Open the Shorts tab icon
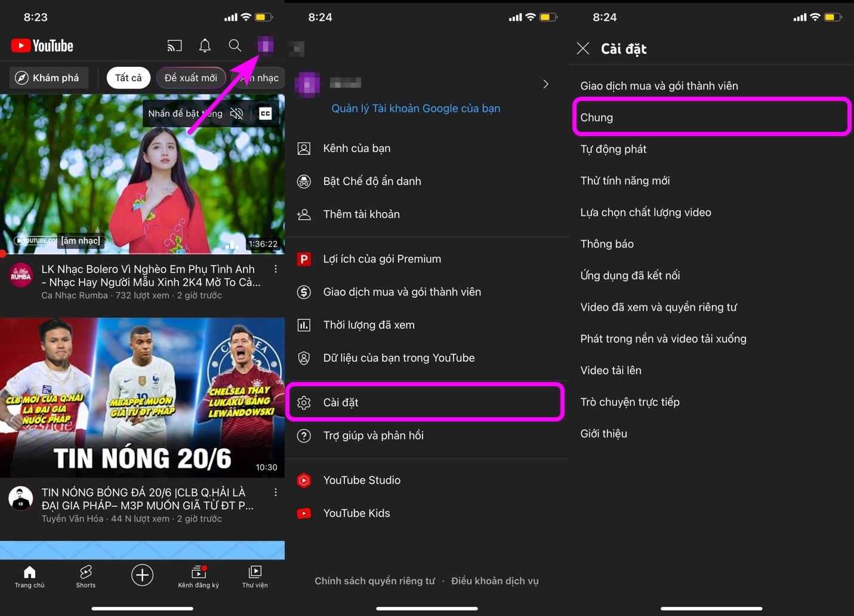854x616 pixels. pyautogui.click(x=85, y=575)
